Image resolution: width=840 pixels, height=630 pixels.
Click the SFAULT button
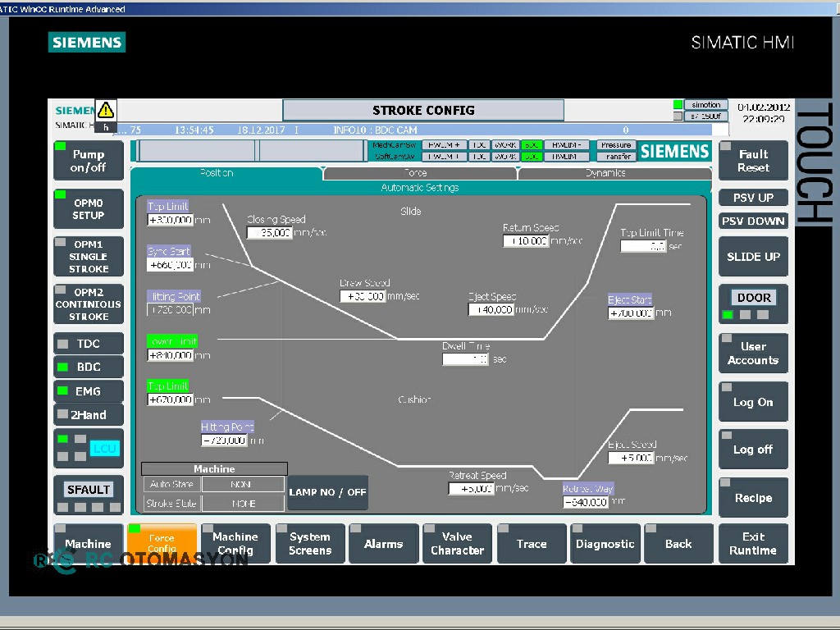coord(89,489)
